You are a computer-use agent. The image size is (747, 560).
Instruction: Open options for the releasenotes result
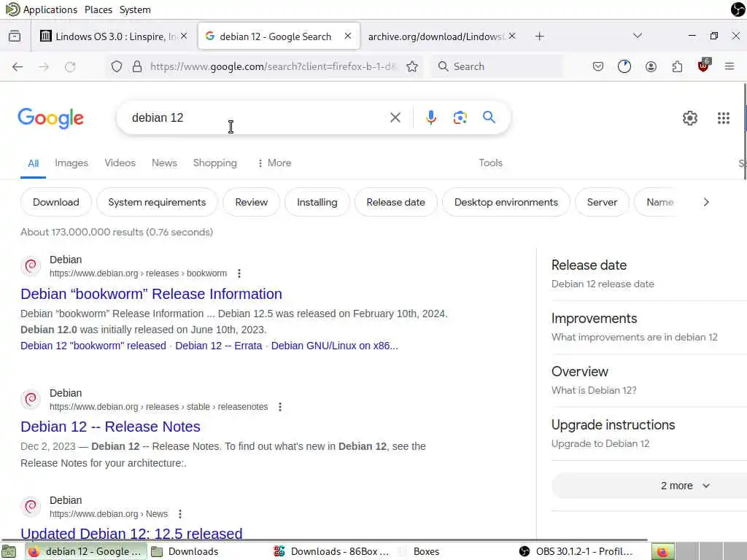[280, 407]
